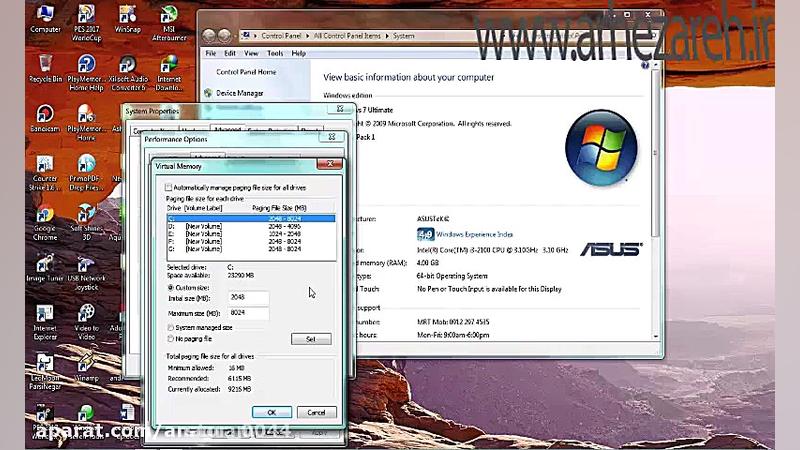Screen dimensions: 800x450
Task: Choose the System managed size option
Action: [170, 327]
